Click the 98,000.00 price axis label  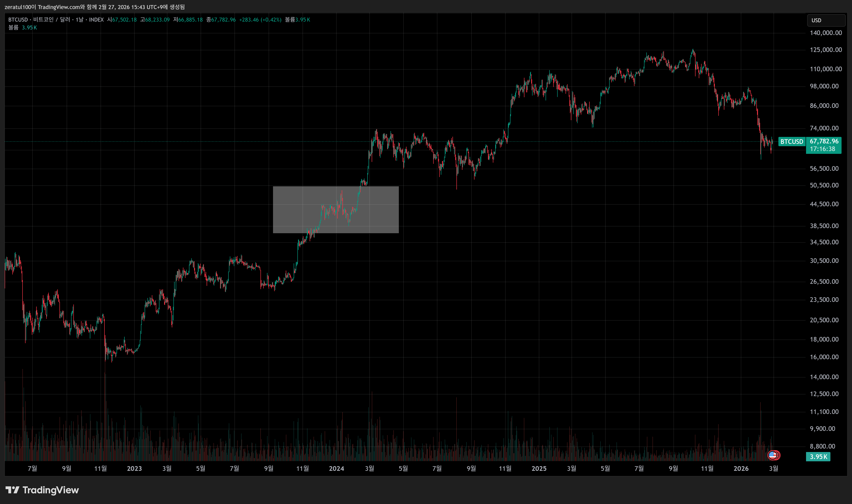824,86
